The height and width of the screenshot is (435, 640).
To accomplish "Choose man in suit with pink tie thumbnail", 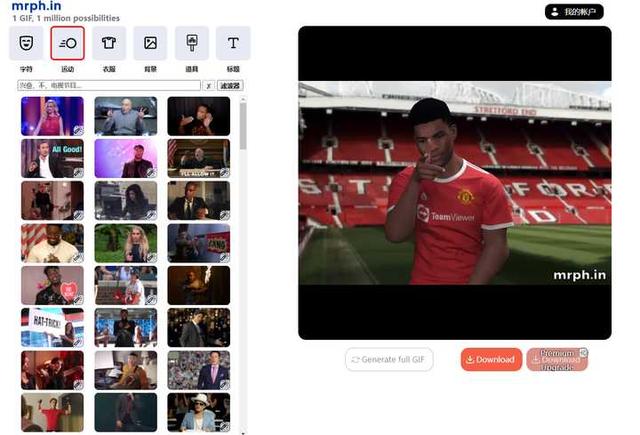I will [199, 370].
